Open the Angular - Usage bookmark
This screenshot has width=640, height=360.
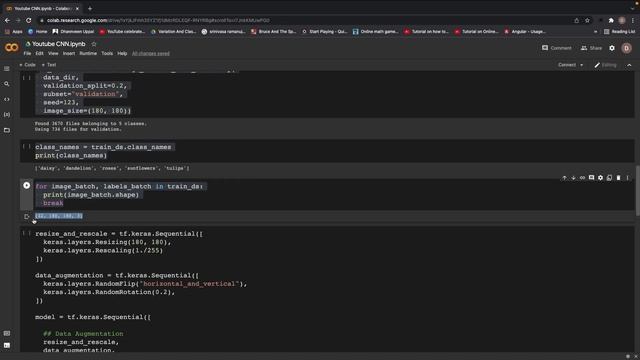[x=525, y=31]
